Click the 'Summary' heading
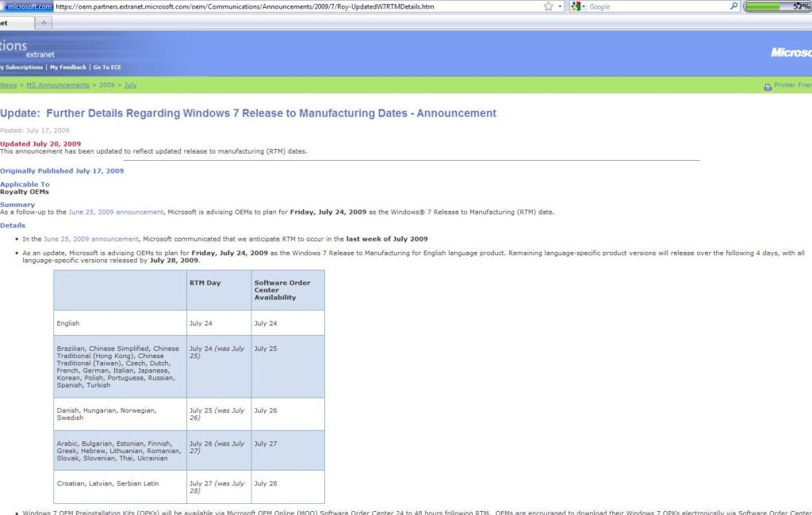Image resolution: width=812 pixels, height=515 pixels. click(x=17, y=204)
